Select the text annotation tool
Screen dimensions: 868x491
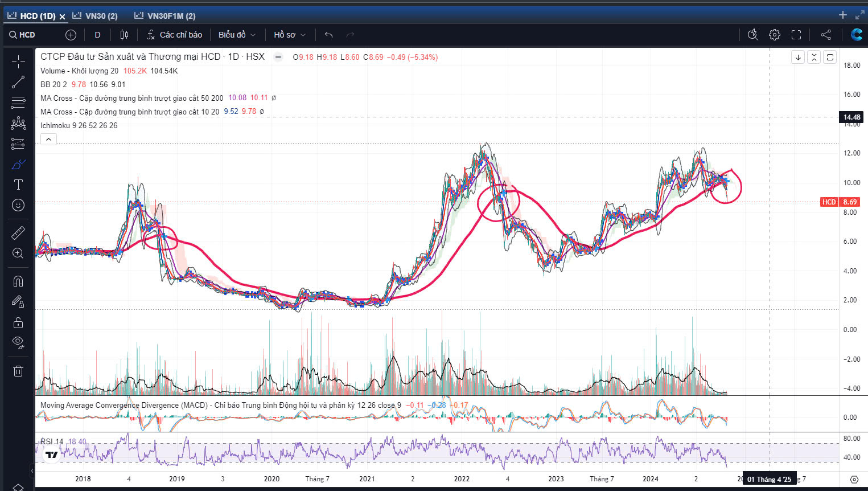click(x=18, y=185)
